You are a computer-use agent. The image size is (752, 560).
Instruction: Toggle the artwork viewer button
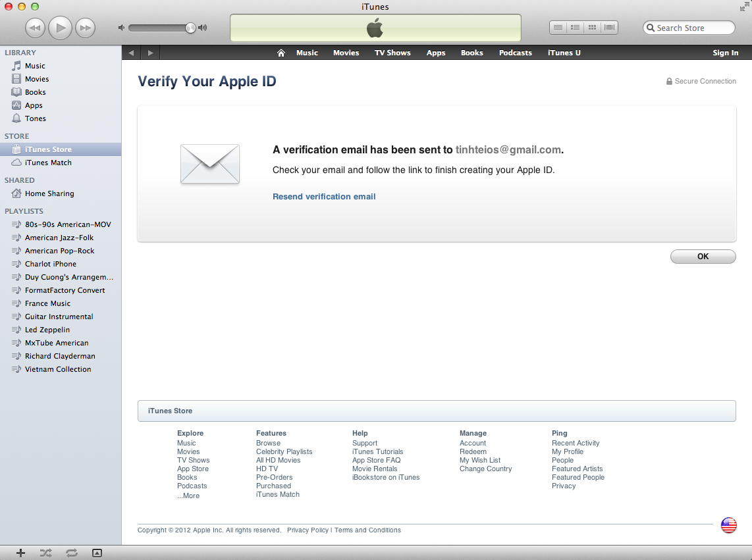[x=97, y=553]
